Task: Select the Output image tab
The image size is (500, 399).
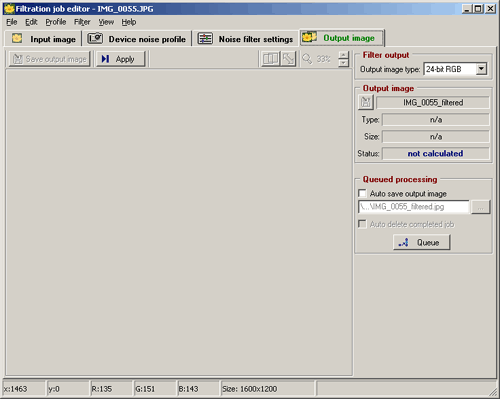Action: point(342,38)
